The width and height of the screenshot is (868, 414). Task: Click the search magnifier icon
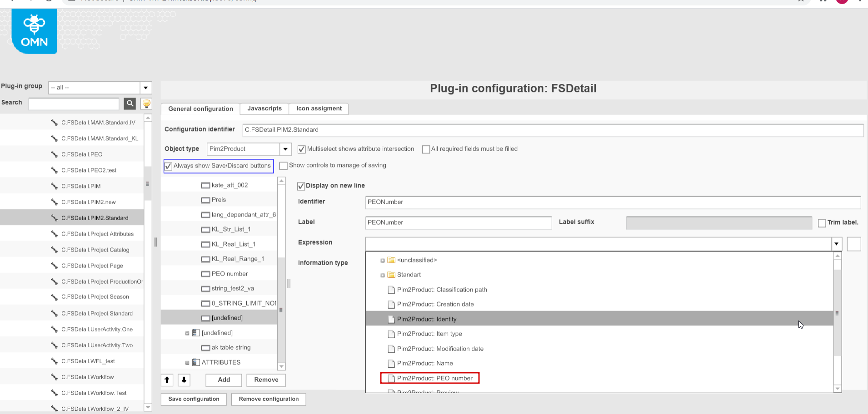(x=130, y=103)
